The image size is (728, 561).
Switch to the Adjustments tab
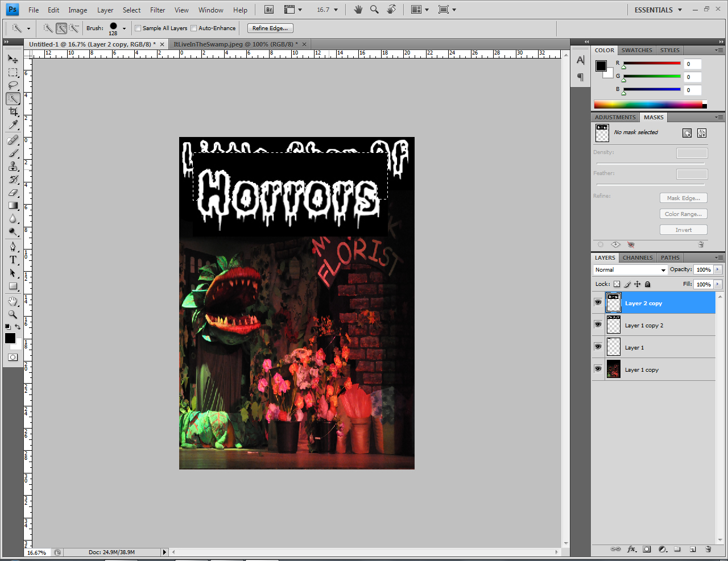[615, 117]
